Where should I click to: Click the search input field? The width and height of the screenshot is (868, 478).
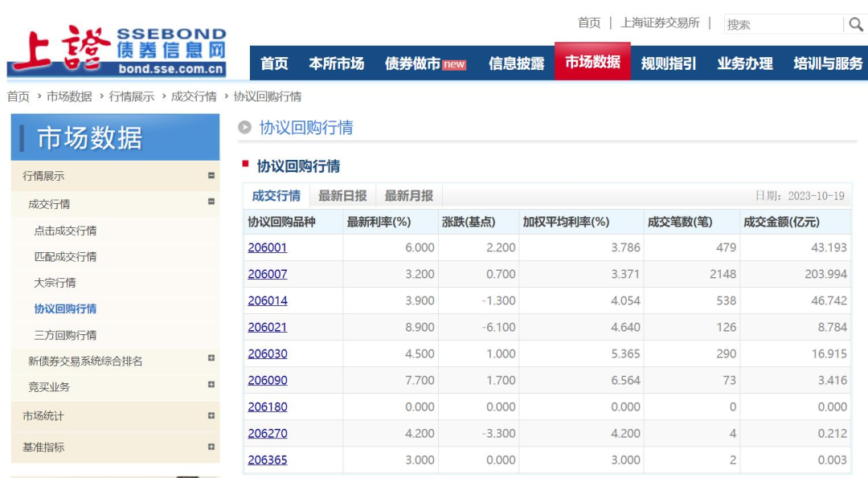pos(784,24)
